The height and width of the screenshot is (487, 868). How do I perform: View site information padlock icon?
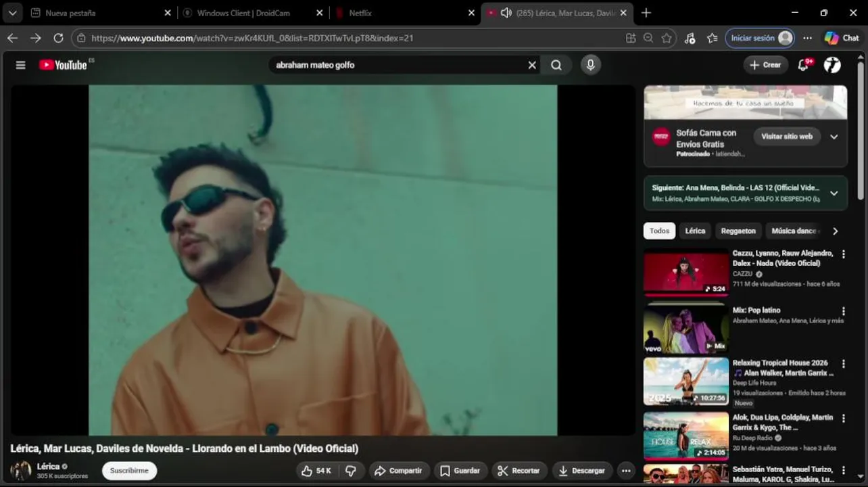pyautogui.click(x=81, y=38)
